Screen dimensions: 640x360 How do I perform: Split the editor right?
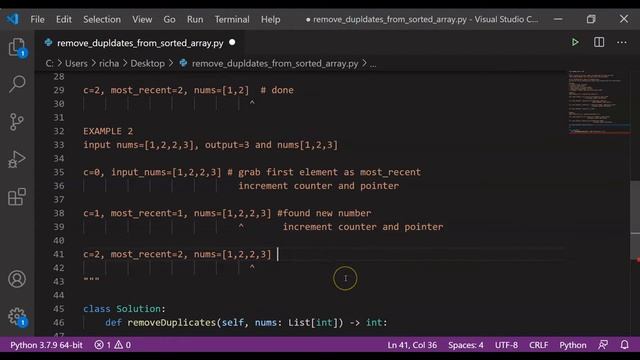pyautogui.click(x=599, y=42)
